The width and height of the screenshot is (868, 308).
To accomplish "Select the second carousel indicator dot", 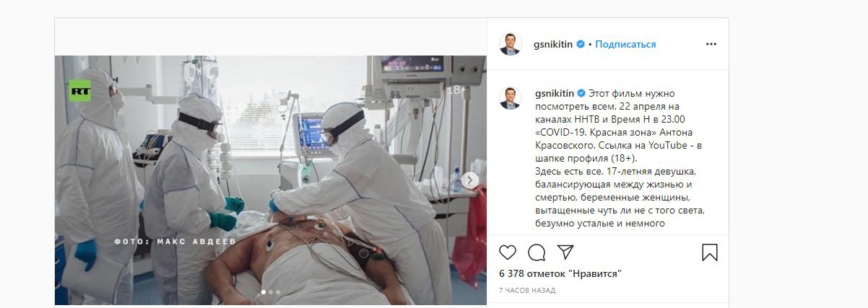I will pyautogui.click(x=271, y=292).
